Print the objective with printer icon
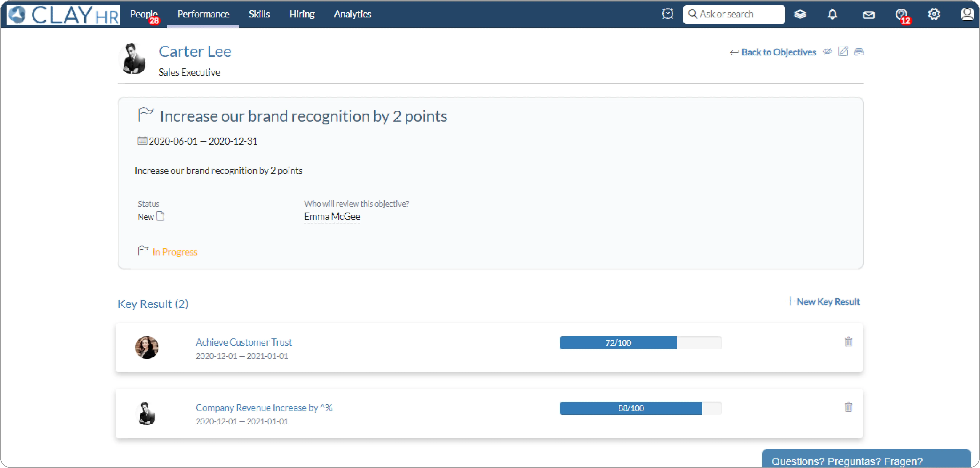 click(859, 52)
